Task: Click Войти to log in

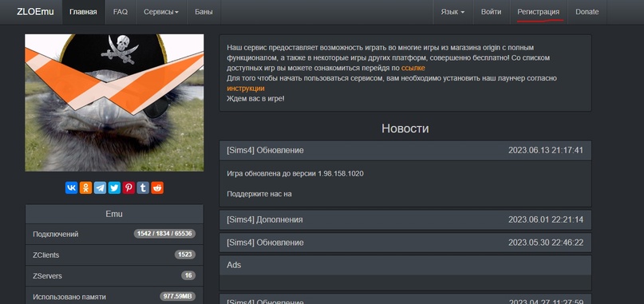Action: [492, 12]
